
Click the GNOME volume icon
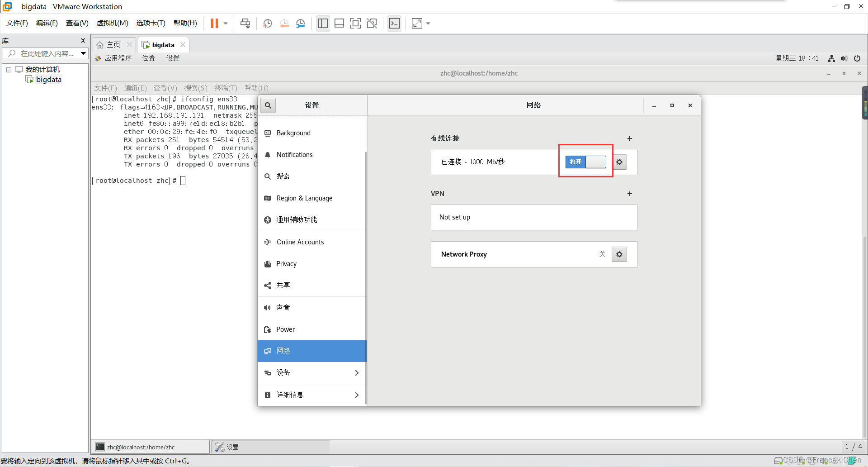844,58
